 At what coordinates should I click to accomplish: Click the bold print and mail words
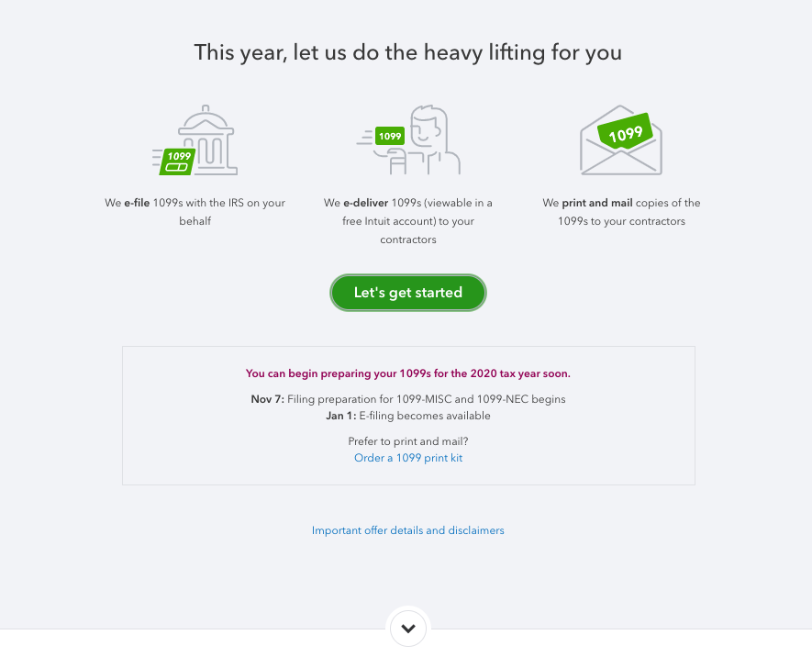(x=597, y=203)
